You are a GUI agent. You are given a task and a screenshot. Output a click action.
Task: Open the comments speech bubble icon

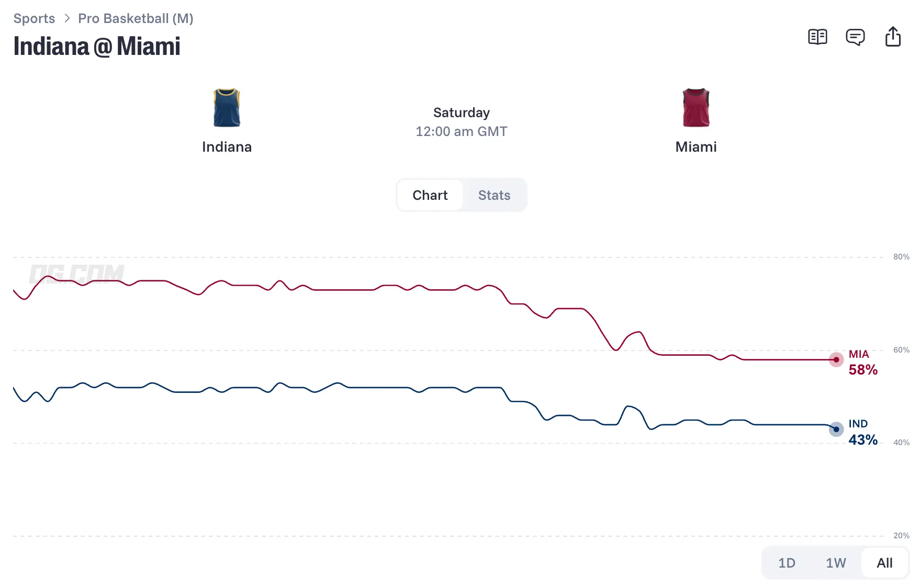coord(855,37)
